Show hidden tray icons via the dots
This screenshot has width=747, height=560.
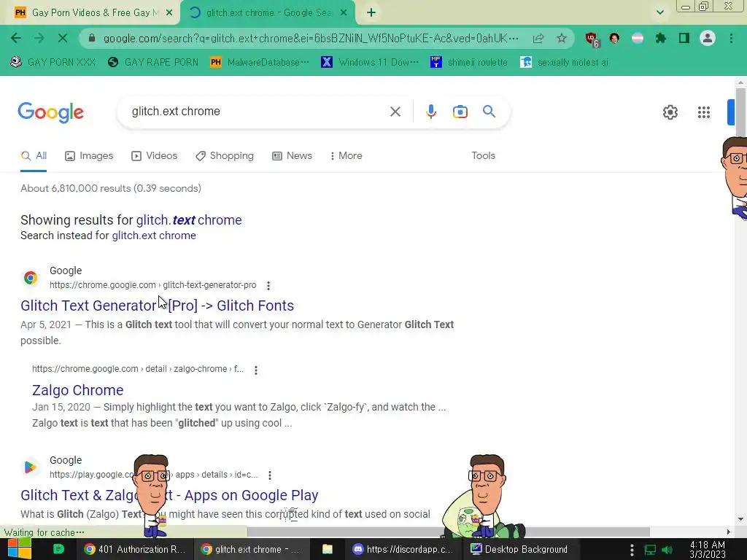point(632,550)
